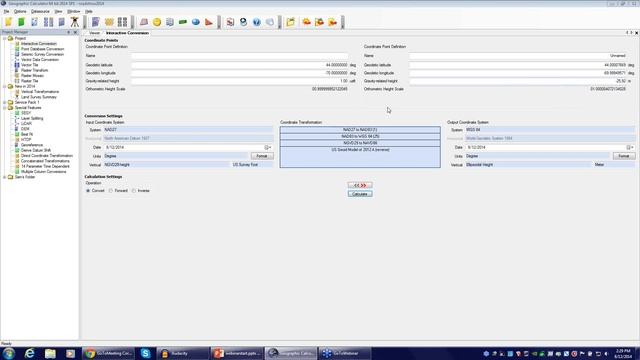This screenshot has width=640, height=360.
Task: Click the green rectangle toolbar icon
Action: 183,22
